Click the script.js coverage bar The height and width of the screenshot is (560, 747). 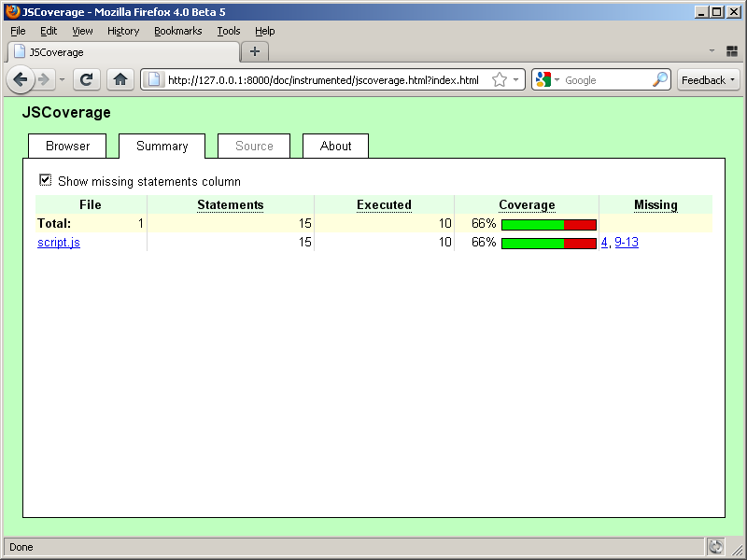pyautogui.click(x=549, y=244)
